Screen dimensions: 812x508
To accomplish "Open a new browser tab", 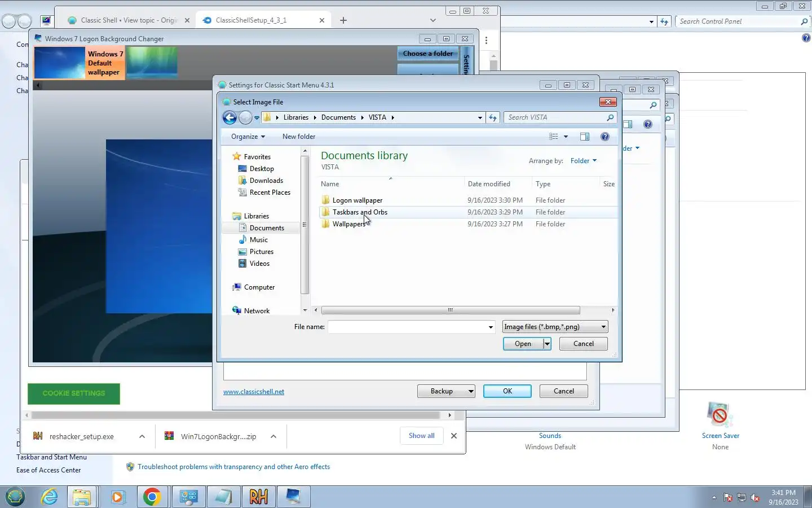I will (x=343, y=20).
